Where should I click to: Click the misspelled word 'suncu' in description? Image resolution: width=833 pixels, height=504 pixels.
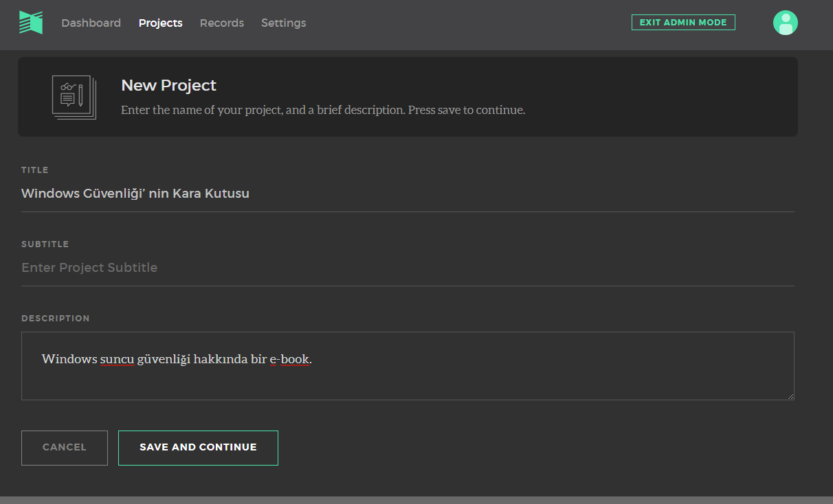coord(117,359)
